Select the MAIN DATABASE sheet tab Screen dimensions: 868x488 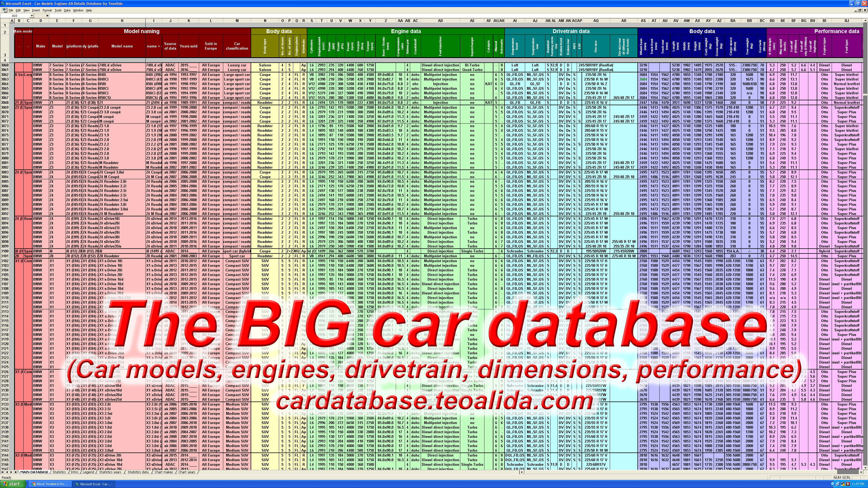(x=34, y=472)
